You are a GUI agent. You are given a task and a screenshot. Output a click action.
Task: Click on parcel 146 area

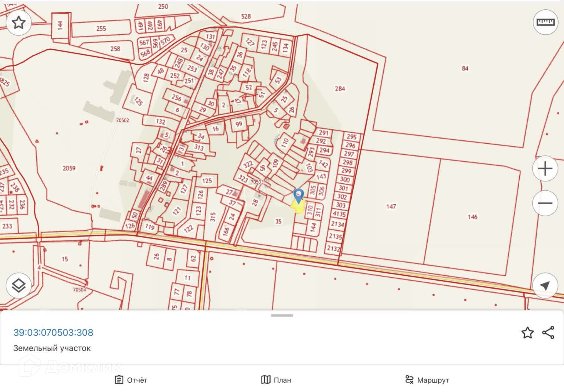472,217
